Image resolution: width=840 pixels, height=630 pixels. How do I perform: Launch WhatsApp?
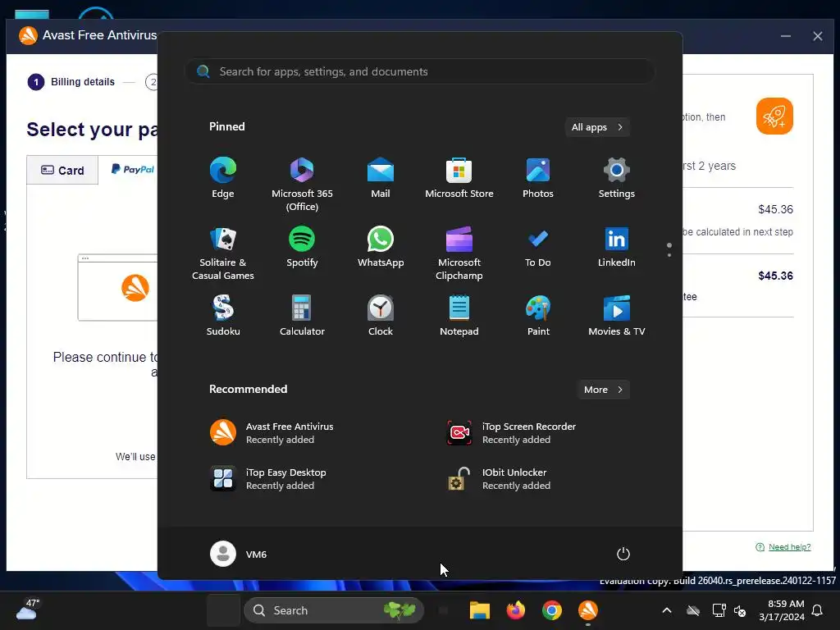pos(381,248)
